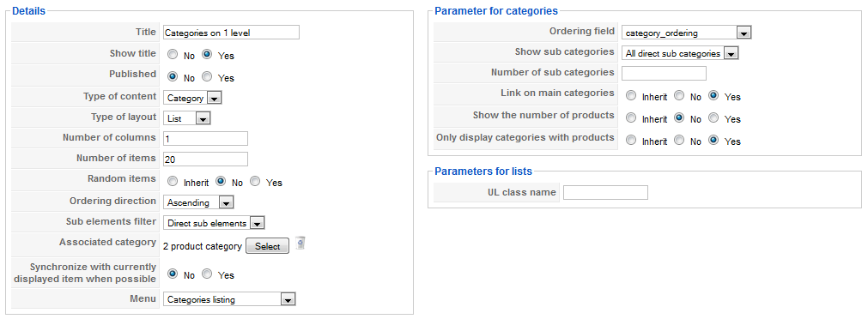The width and height of the screenshot is (868, 319).
Task: Open the Type of content dropdown
Action: click(x=192, y=98)
